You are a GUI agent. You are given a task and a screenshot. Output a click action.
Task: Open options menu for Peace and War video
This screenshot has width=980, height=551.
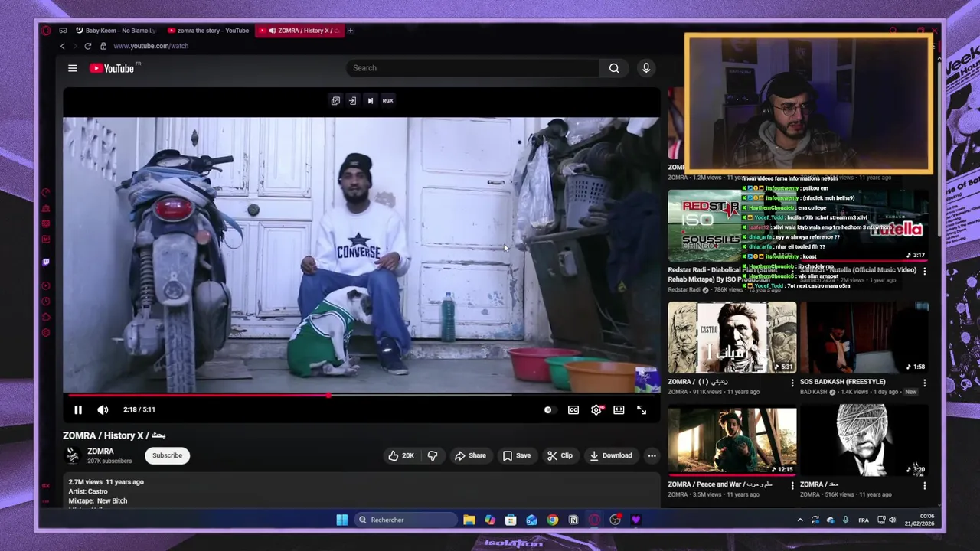point(792,485)
